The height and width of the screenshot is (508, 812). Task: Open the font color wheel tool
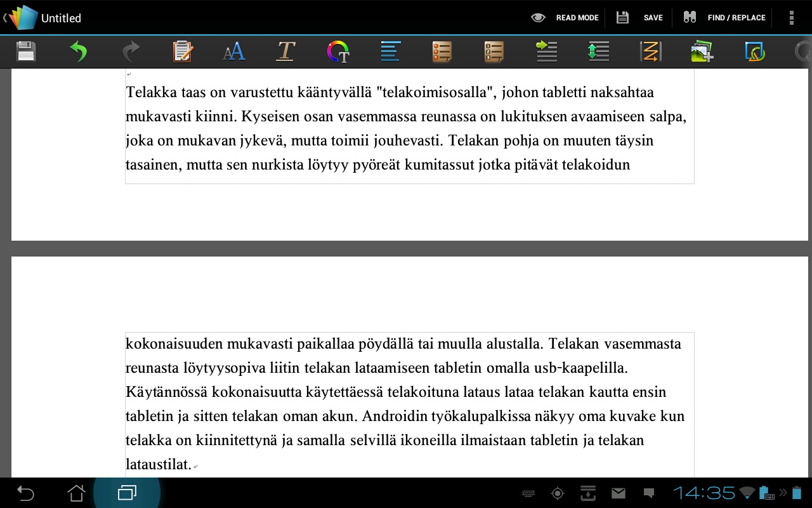(338, 51)
